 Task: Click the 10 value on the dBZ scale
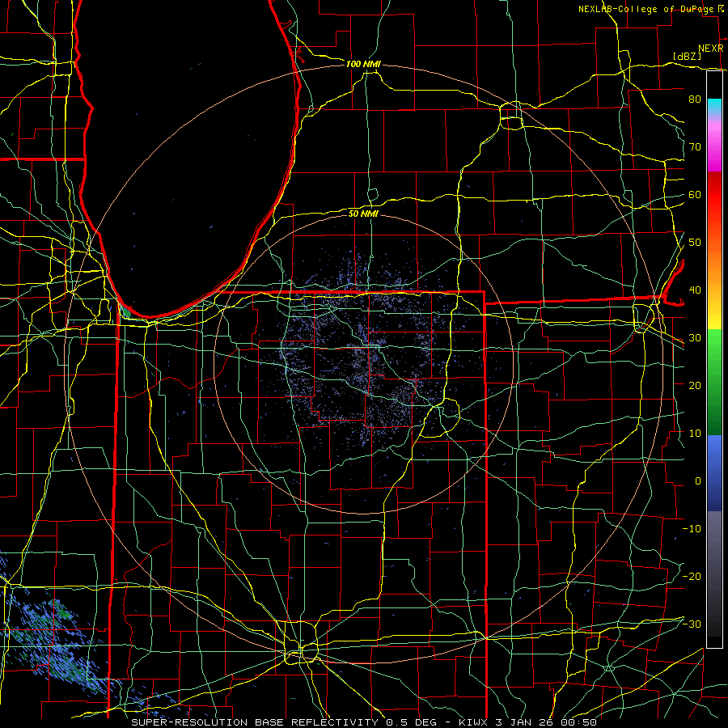pos(695,434)
